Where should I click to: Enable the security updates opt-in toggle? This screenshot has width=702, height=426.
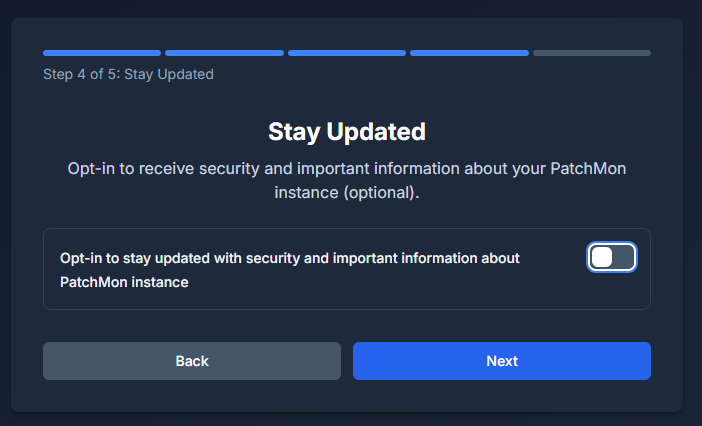(612, 257)
